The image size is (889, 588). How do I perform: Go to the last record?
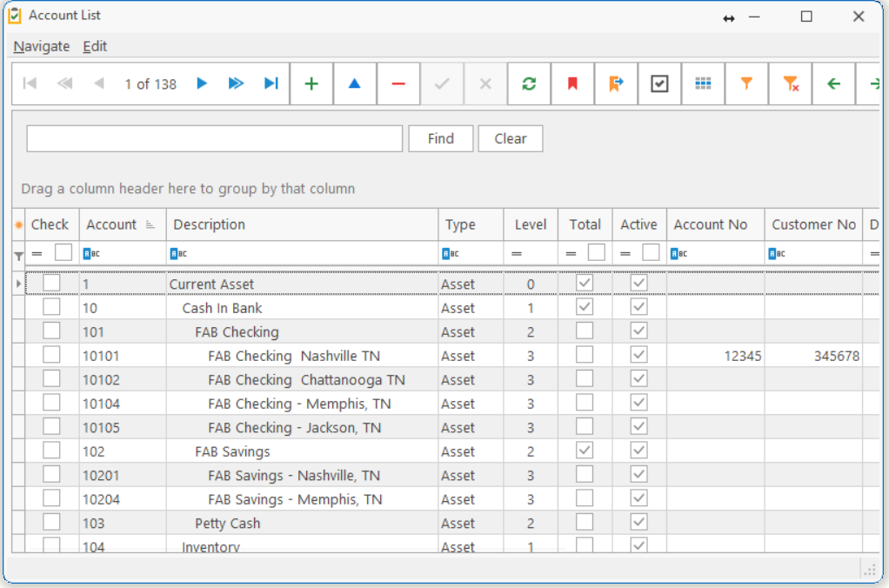(x=271, y=84)
